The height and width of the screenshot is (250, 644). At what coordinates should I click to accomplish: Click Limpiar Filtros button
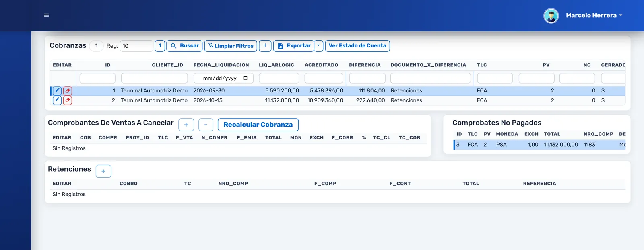tap(231, 46)
